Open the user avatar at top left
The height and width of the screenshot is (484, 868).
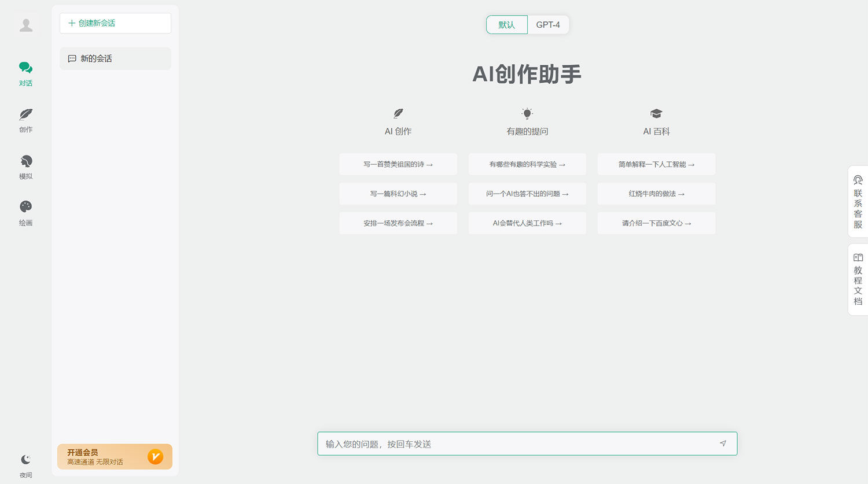(x=25, y=24)
